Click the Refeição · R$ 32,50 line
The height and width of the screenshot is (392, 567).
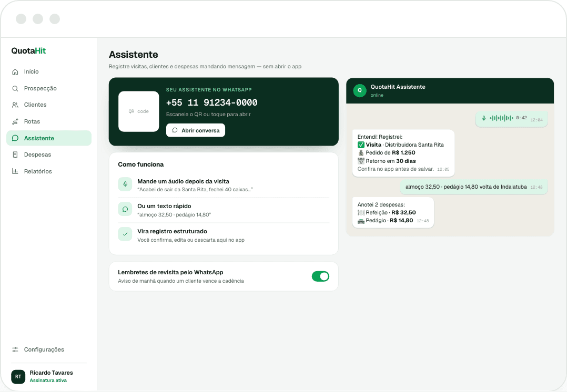[387, 212]
